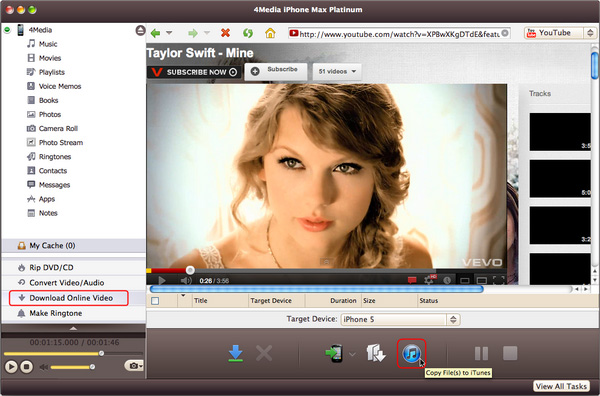Open the snapshot camera dropdown
Screen dimensions: 600x396
(x=134, y=366)
